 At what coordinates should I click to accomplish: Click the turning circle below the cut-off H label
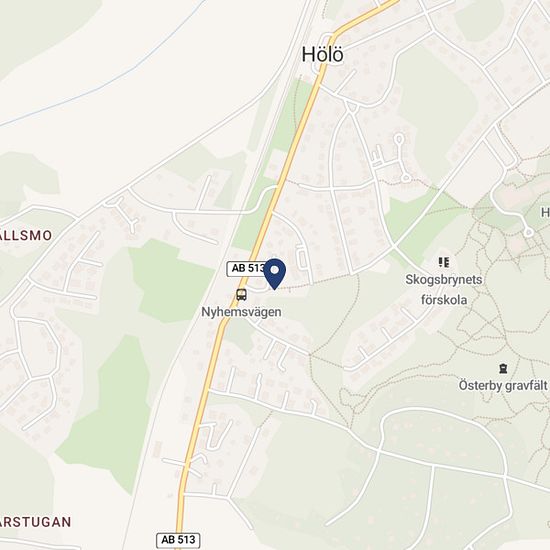pos(528,232)
